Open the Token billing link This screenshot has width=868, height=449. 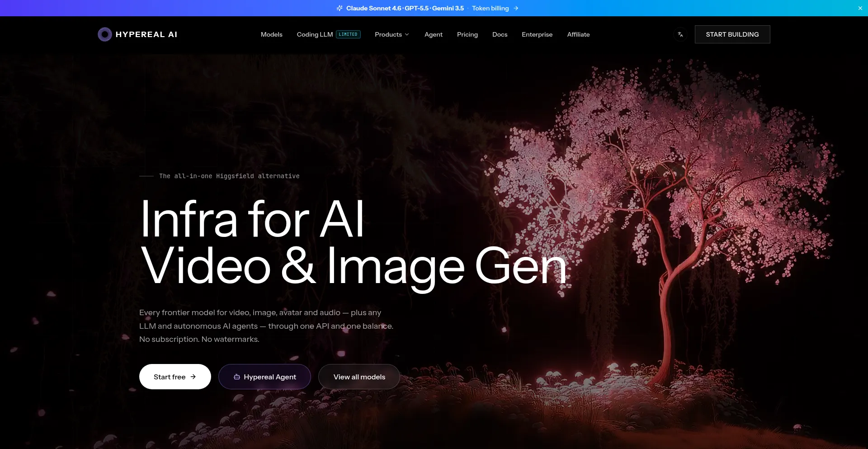point(490,8)
